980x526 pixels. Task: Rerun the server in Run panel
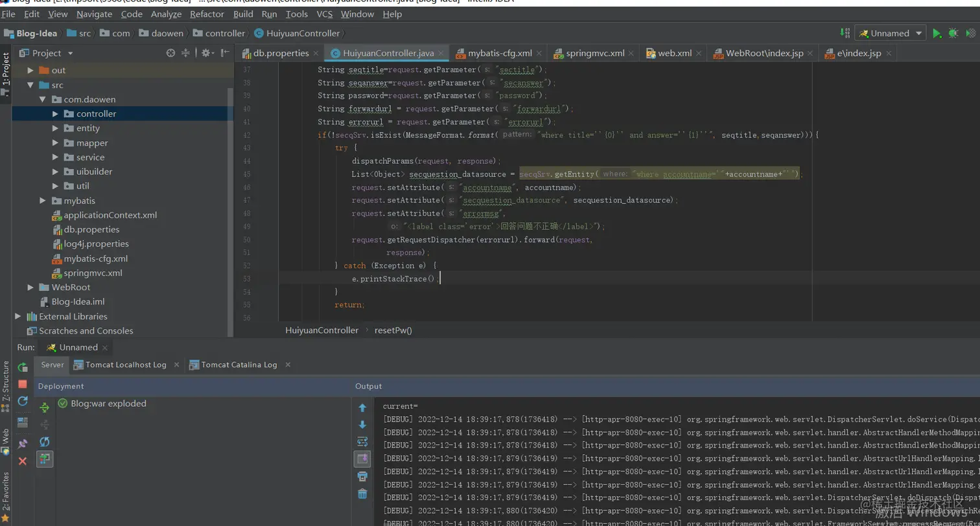pyautogui.click(x=23, y=368)
